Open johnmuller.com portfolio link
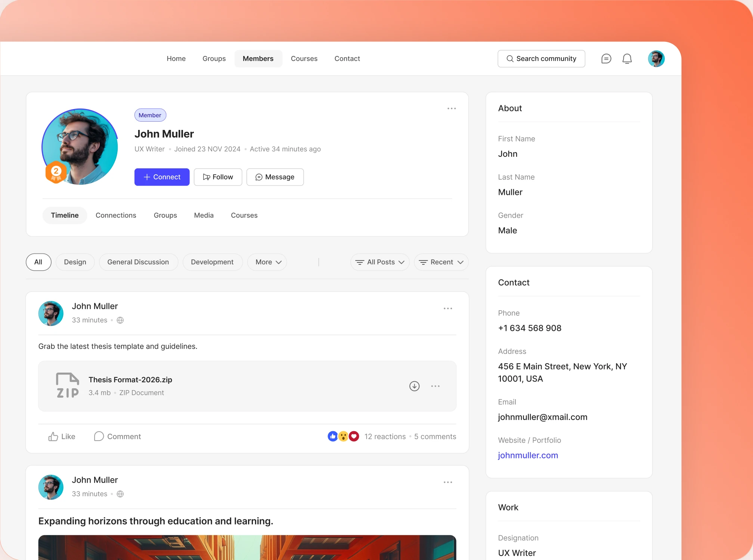753x560 pixels. (528, 455)
